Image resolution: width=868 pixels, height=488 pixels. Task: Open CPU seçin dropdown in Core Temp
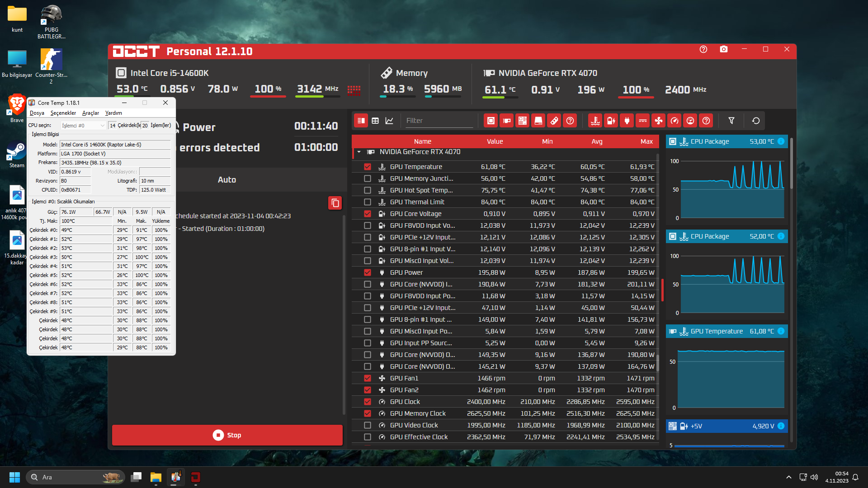click(x=84, y=126)
